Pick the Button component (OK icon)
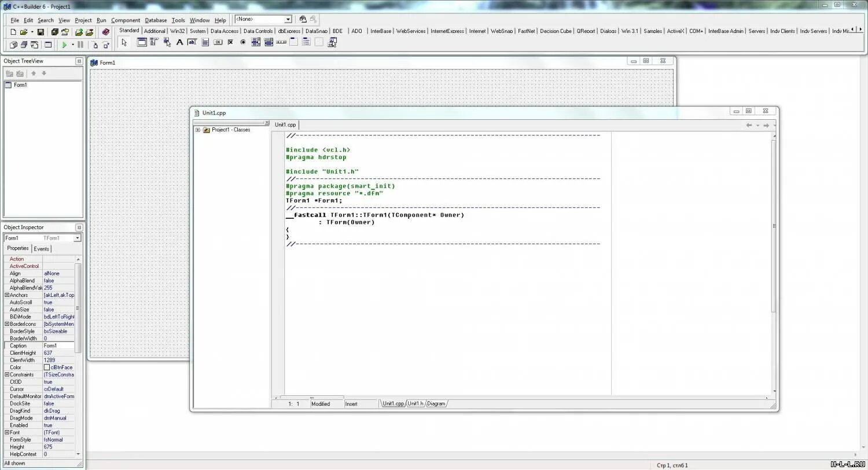 [x=218, y=42]
